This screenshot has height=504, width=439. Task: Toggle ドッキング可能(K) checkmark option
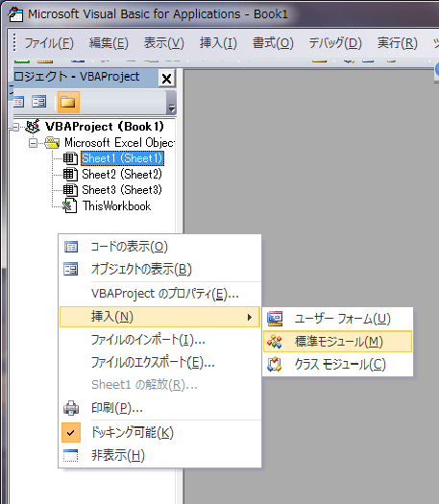71,432
